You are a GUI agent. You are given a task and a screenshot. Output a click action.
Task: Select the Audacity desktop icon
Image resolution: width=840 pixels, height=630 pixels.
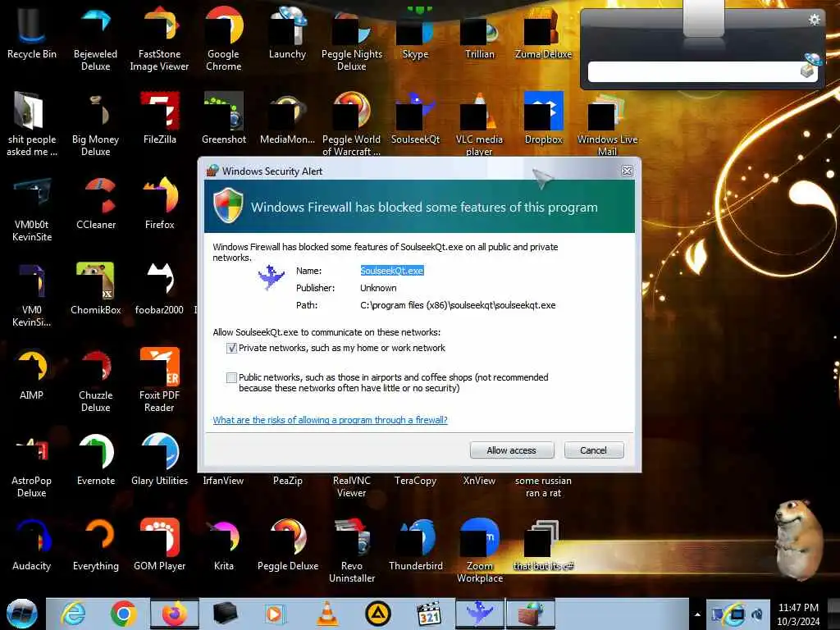coord(32,546)
